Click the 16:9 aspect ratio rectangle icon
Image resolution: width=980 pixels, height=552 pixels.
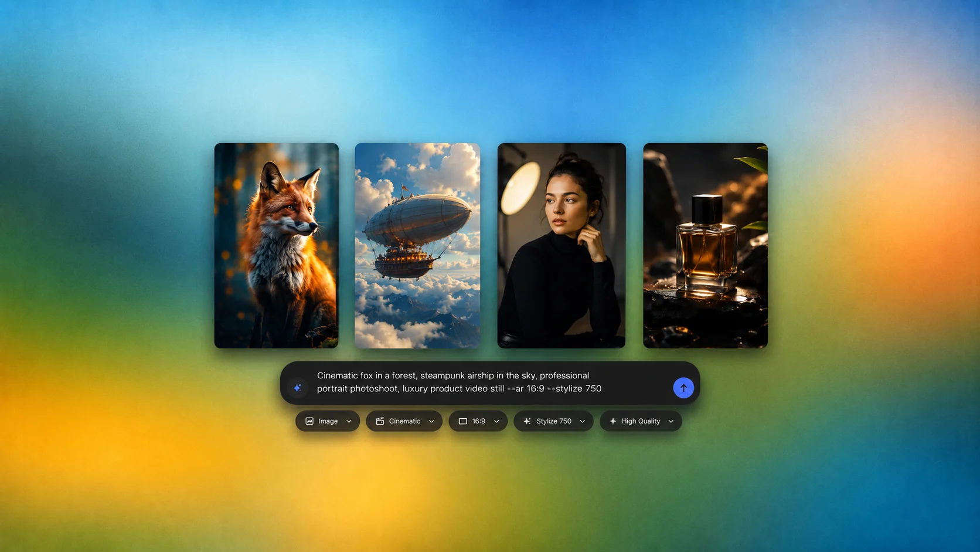click(x=462, y=421)
